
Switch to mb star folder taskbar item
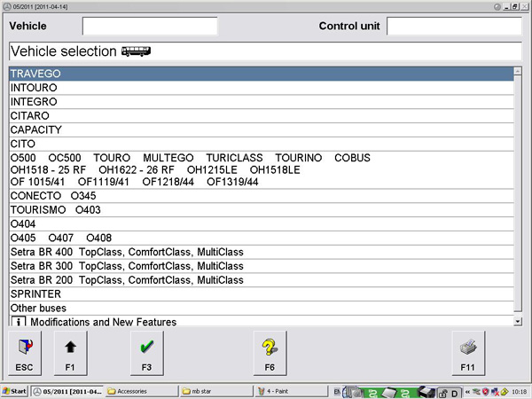coord(216,391)
